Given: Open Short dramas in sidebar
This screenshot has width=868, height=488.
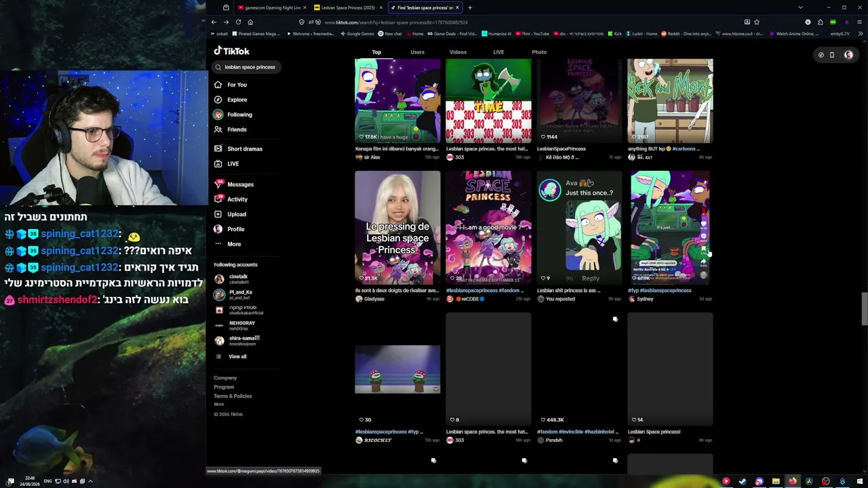Looking at the screenshot, I should pyautogui.click(x=238, y=148).
